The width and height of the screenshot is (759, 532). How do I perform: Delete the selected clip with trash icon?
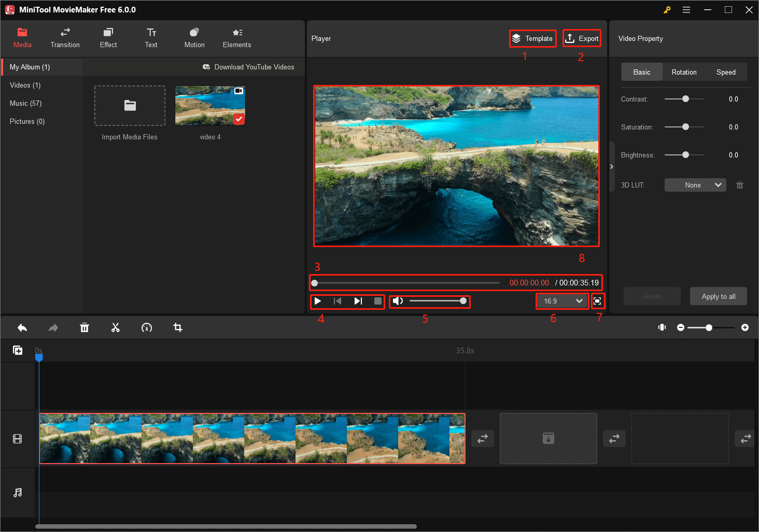(x=85, y=327)
